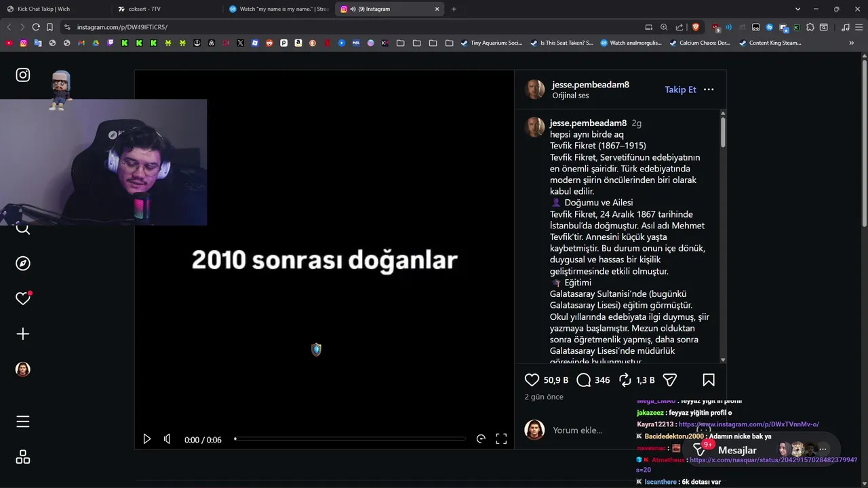The height and width of the screenshot is (488, 868).
Task: Open the comments bubble icon
Action: point(583,380)
